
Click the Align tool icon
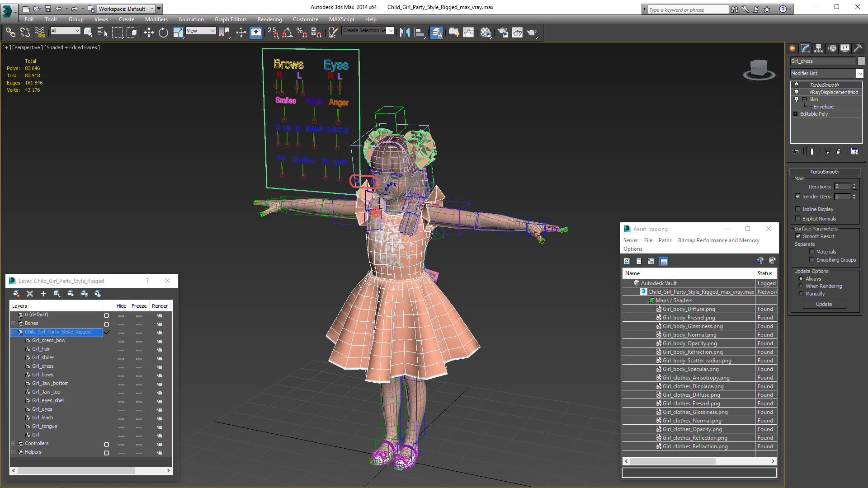[420, 32]
